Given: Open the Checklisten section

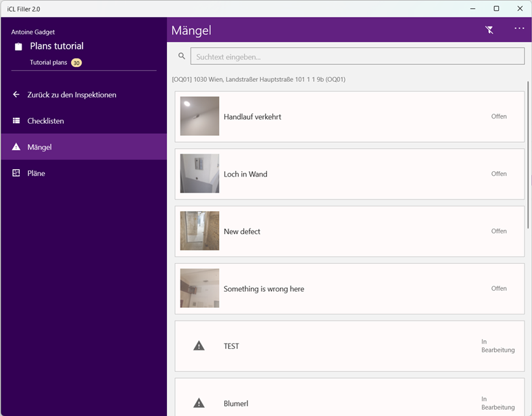Looking at the screenshot, I should point(84,120).
